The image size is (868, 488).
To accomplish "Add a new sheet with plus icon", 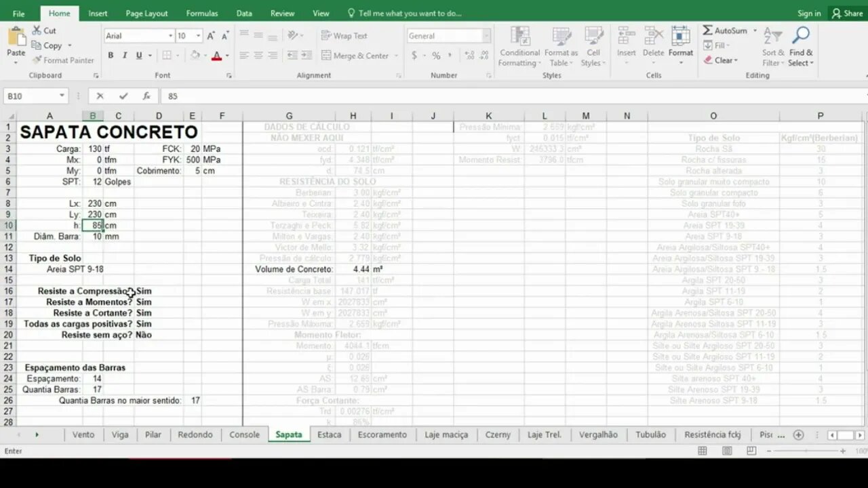I will [x=798, y=434].
